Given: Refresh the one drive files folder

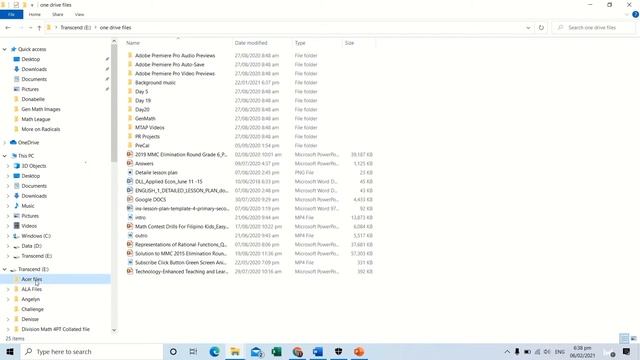Looking at the screenshot, I should pos(541,28).
